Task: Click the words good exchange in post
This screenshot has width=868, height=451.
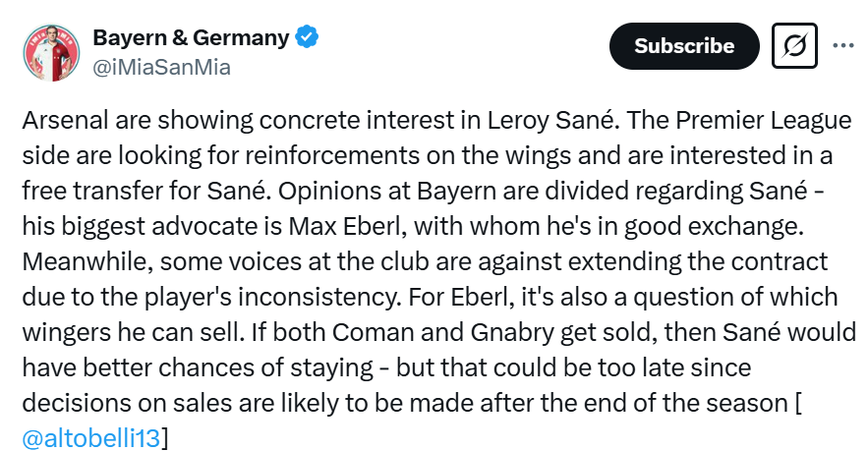Action: point(714,226)
